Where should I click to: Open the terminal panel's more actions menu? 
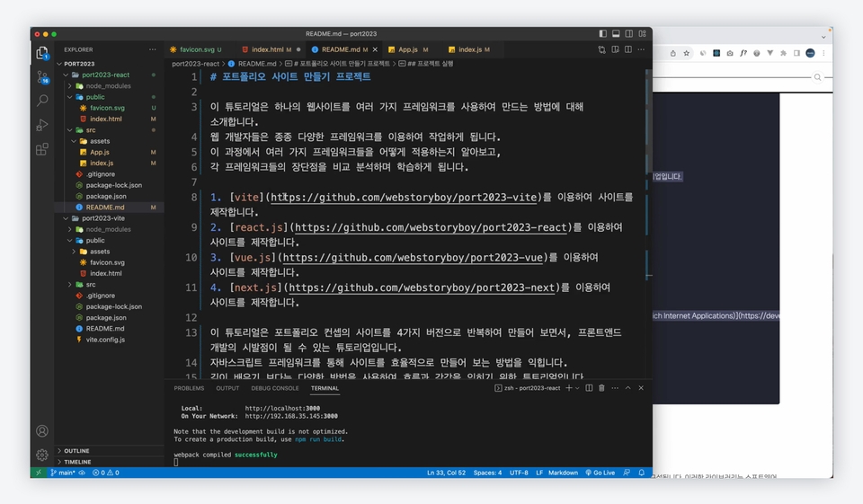(x=615, y=388)
